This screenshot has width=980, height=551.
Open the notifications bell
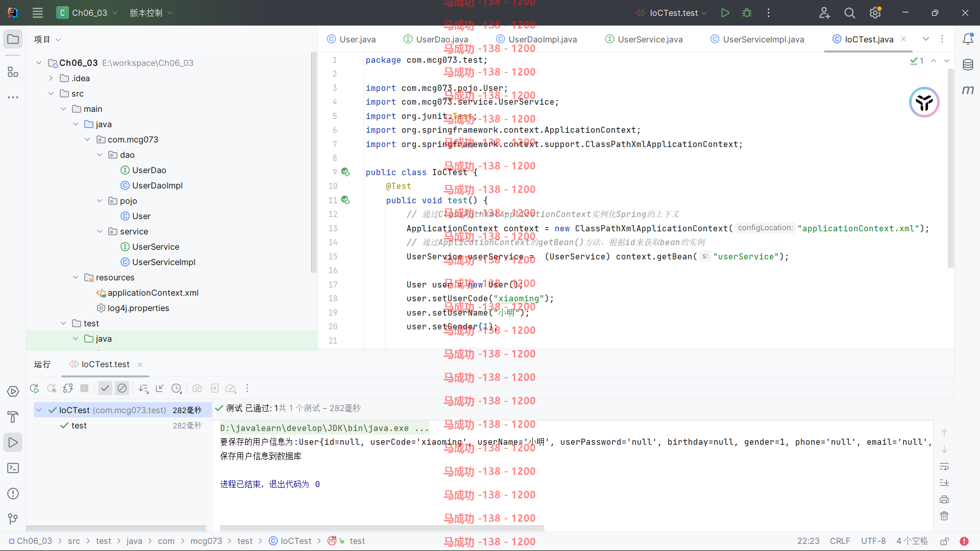[x=968, y=39]
